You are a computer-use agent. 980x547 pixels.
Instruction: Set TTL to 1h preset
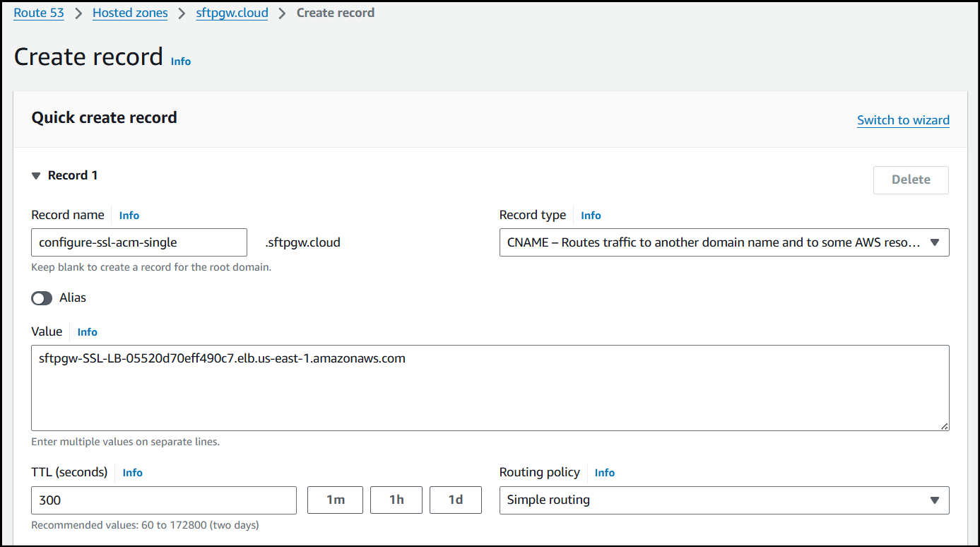[396, 500]
